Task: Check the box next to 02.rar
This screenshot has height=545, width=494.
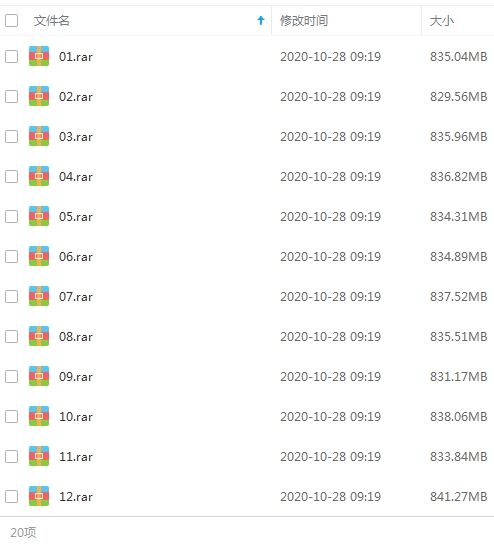Action: point(11,96)
